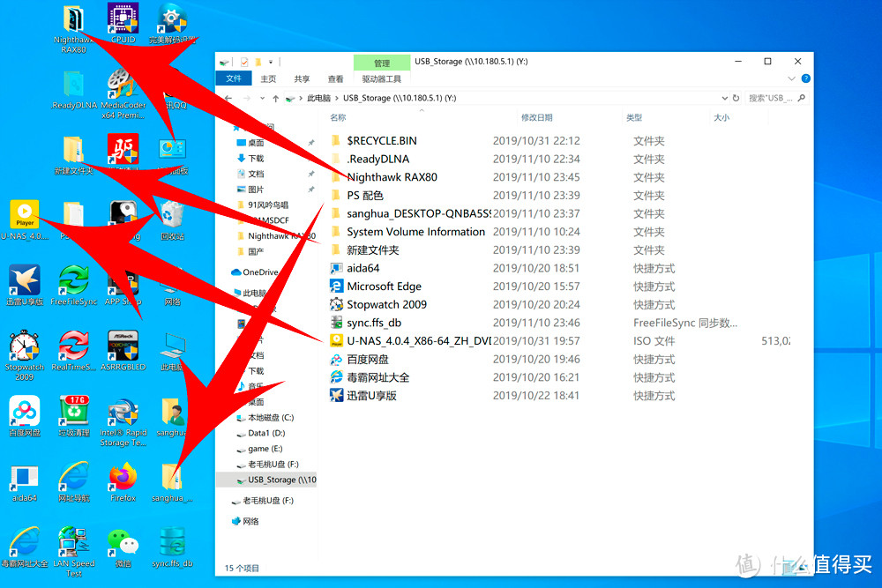
Task: Launch 迅雷U享版 from desktop
Action: (24, 286)
